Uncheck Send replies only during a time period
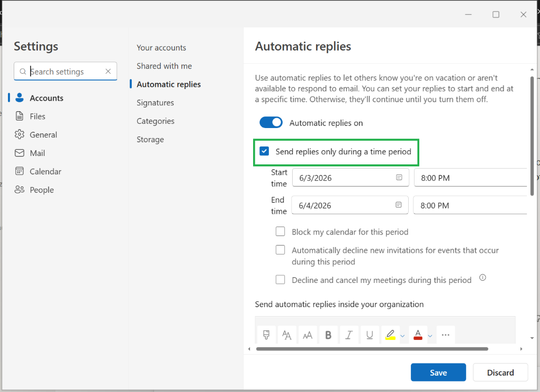Image resolution: width=540 pixels, height=392 pixels. click(x=264, y=151)
